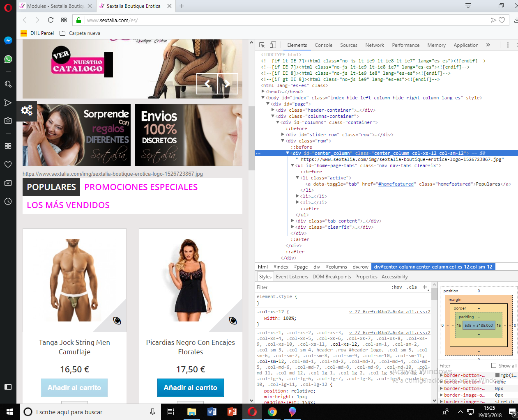Show next slide in banner slider
518x420 pixels.
click(228, 84)
